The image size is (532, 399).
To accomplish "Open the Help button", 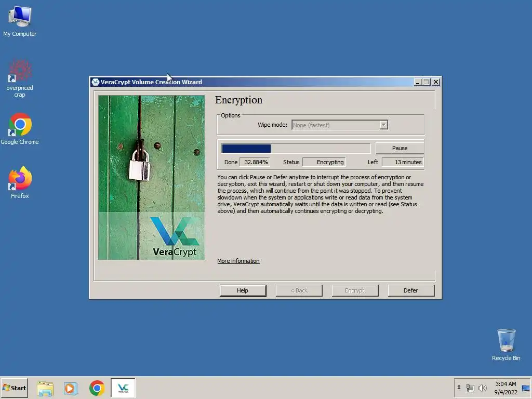I will (243, 290).
